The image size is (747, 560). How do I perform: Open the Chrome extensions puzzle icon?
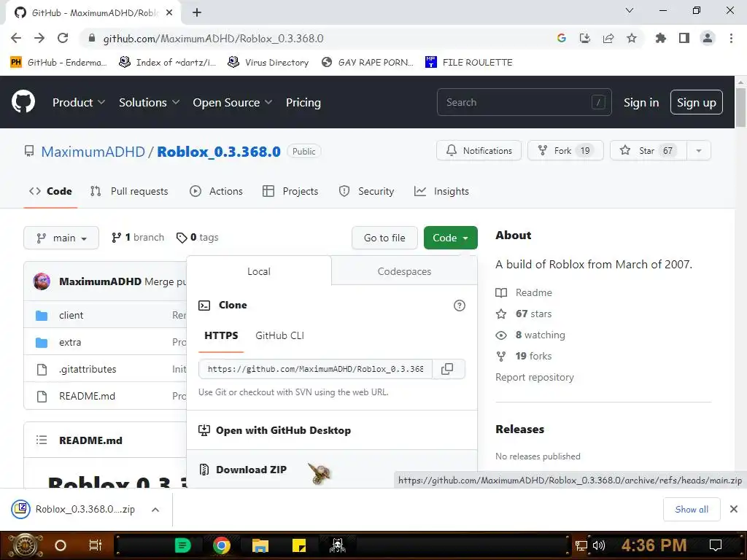click(x=660, y=38)
